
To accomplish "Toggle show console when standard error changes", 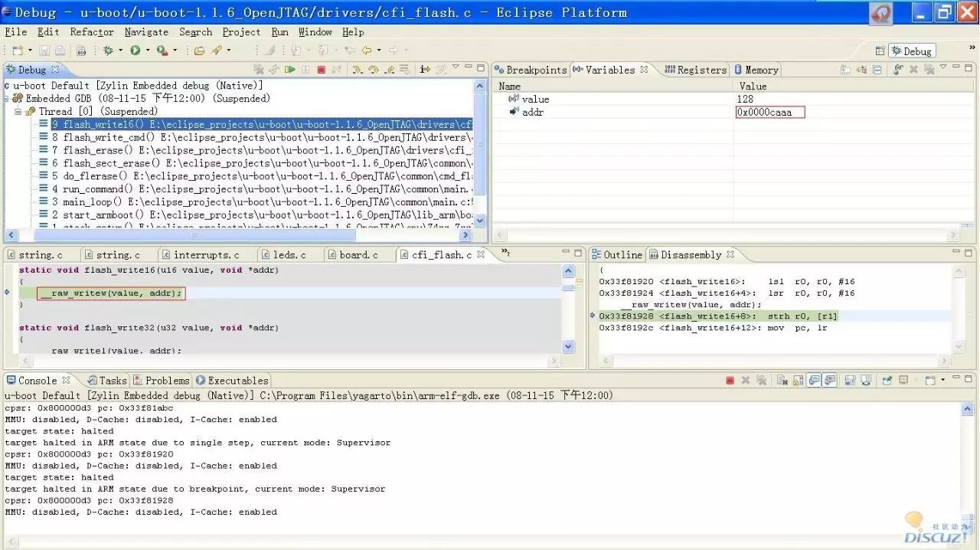I will click(830, 380).
